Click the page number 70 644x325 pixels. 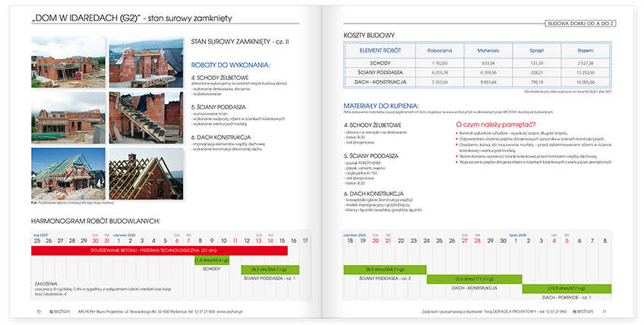click(39, 312)
